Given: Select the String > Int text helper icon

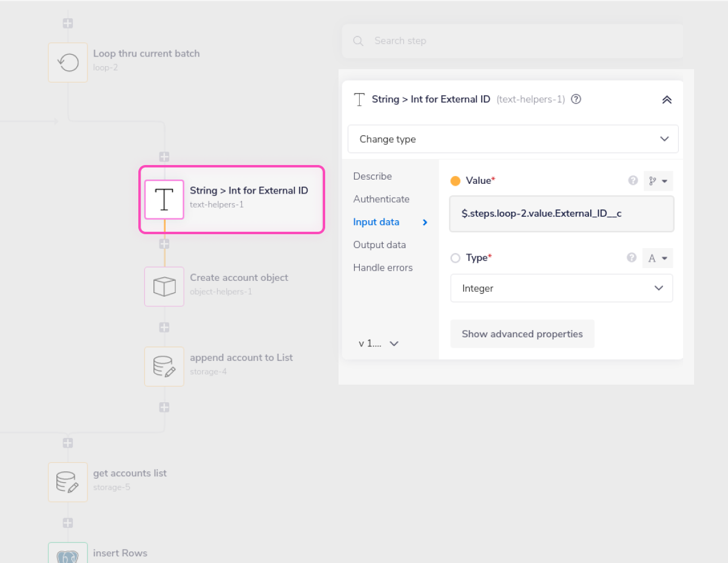Looking at the screenshot, I should point(164,199).
